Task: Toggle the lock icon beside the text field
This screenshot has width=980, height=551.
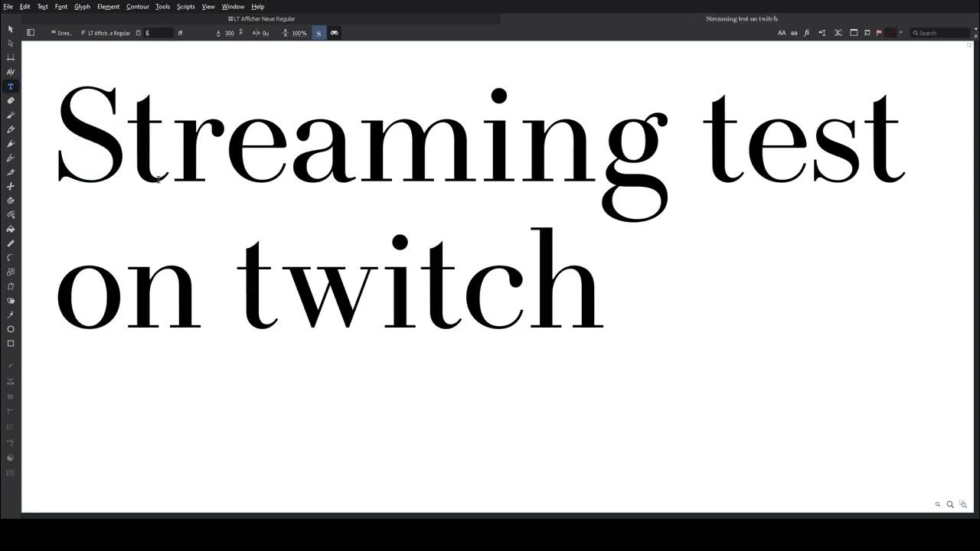Action: [138, 33]
